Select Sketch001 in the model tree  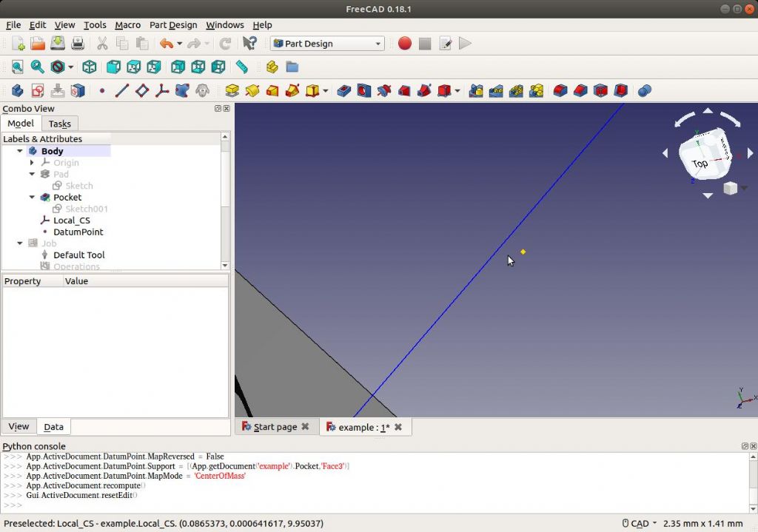(87, 209)
